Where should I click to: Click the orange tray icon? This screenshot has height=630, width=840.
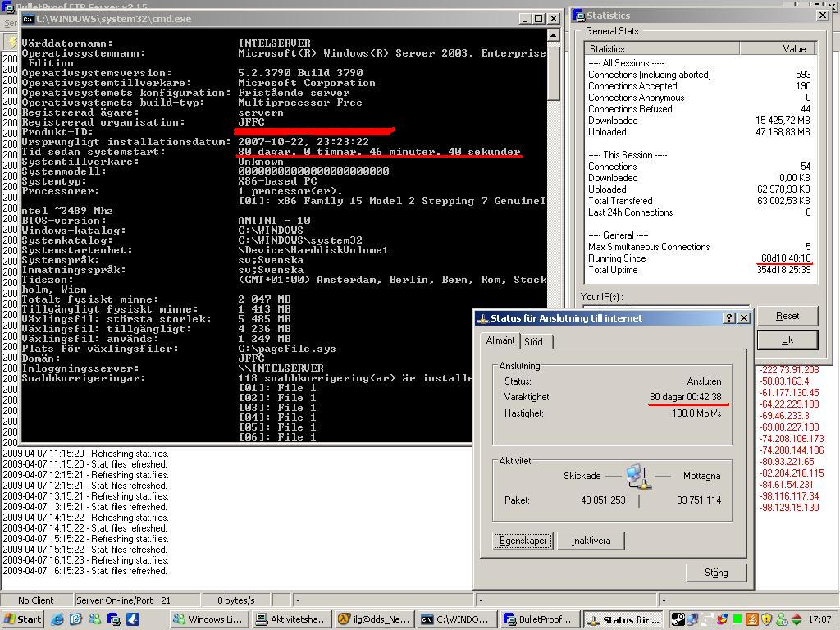751,619
